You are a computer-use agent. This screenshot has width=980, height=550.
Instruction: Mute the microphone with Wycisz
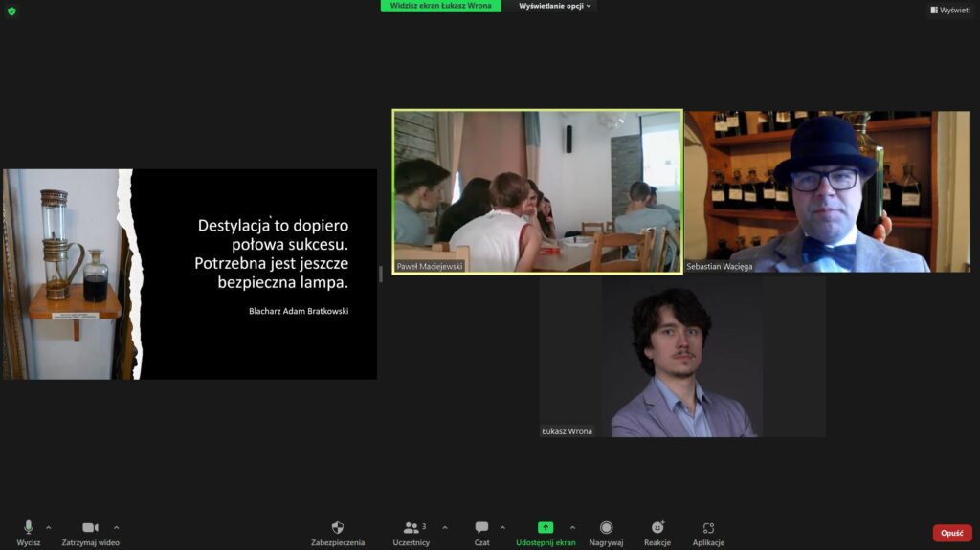pyautogui.click(x=28, y=528)
